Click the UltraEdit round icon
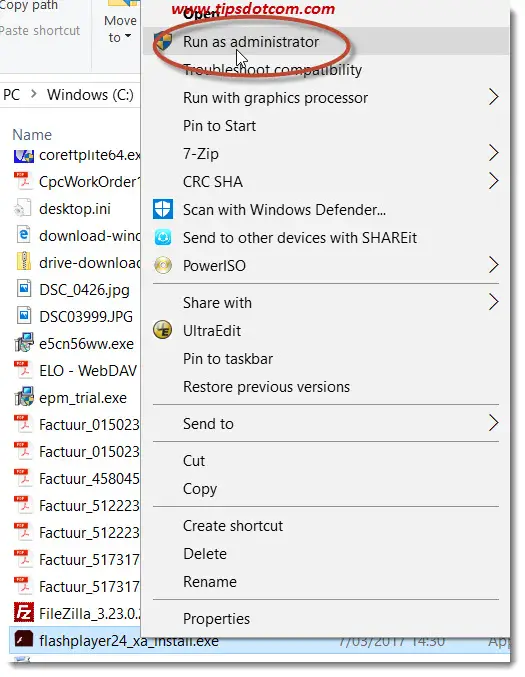 tap(163, 330)
